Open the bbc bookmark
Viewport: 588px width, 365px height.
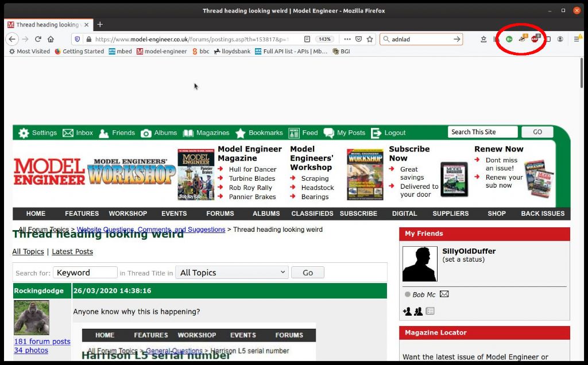pyautogui.click(x=200, y=51)
